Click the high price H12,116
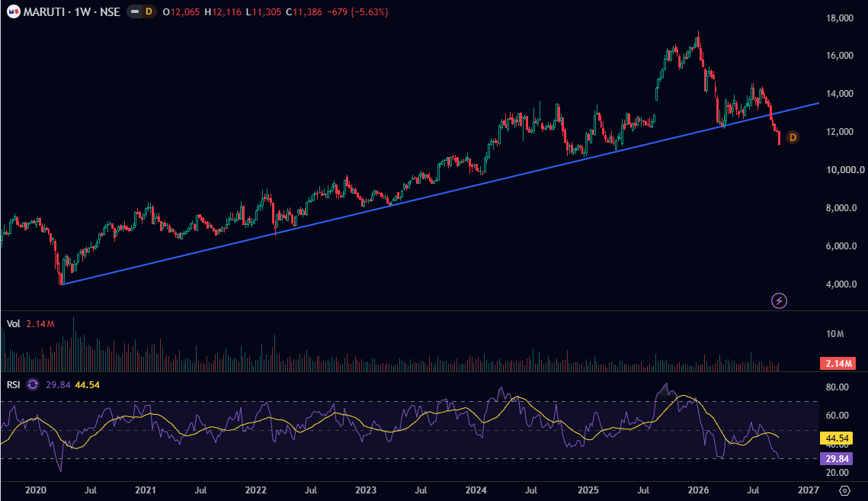Image resolution: width=868 pixels, height=501 pixels. (x=223, y=11)
